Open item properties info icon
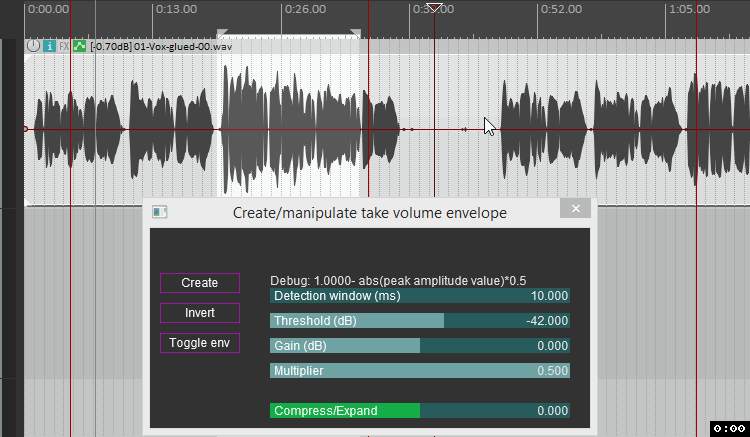750x437 pixels. pyautogui.click(x=49, y=46)
